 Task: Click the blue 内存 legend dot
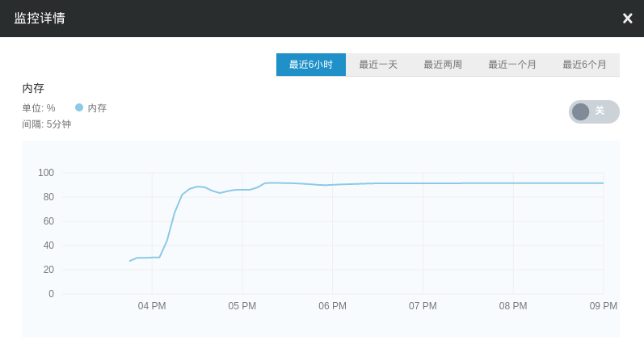(79, 107)
